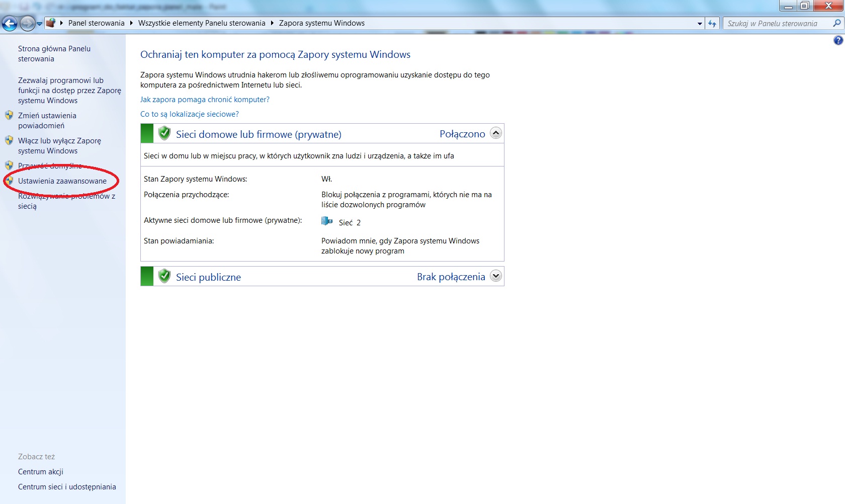Click 'Sieci domowe lub firmowe (prywatne)' heading
This screenshot has height=504, width=845.
[x=259, y=134]
